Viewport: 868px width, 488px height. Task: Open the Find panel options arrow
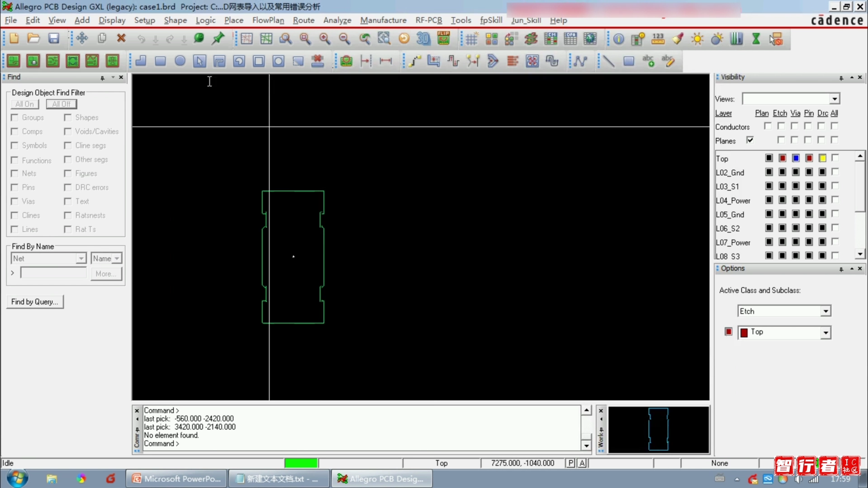coord(113,77)
